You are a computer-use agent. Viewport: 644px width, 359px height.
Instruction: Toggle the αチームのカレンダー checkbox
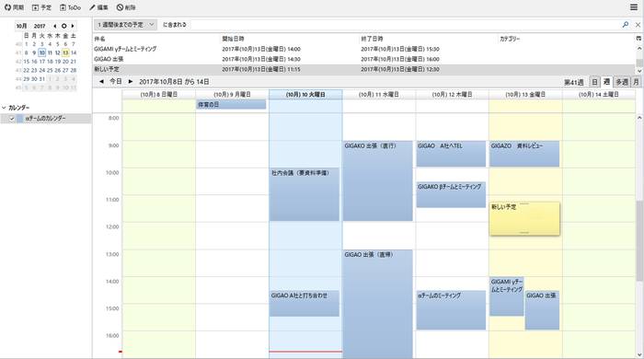click(x=11, y=119)
